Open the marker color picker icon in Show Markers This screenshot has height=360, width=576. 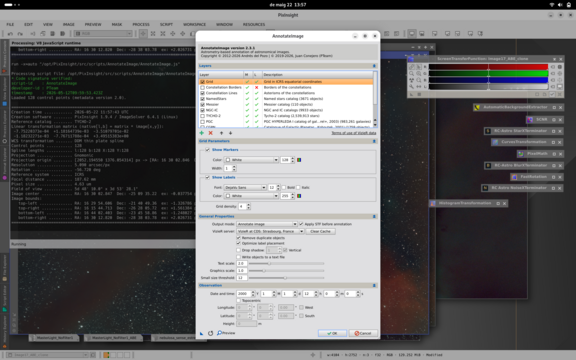pos(299,160)
